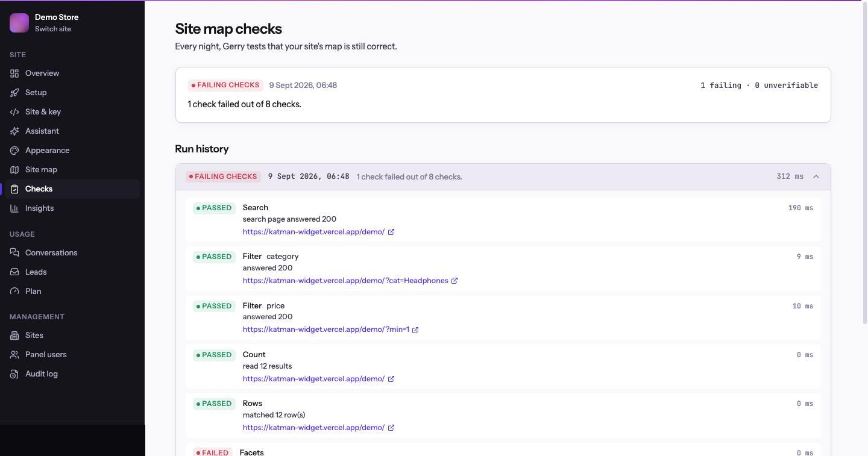This screenshot has width=868, height=456.
Task: Click '1 failing · 0 unverifiable' text
Action: coord(759,86)
